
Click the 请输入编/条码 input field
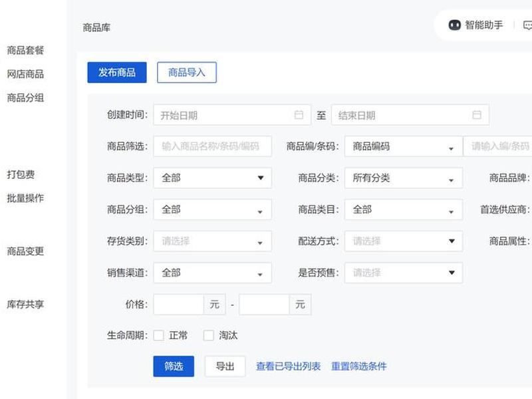click(497, 146)
